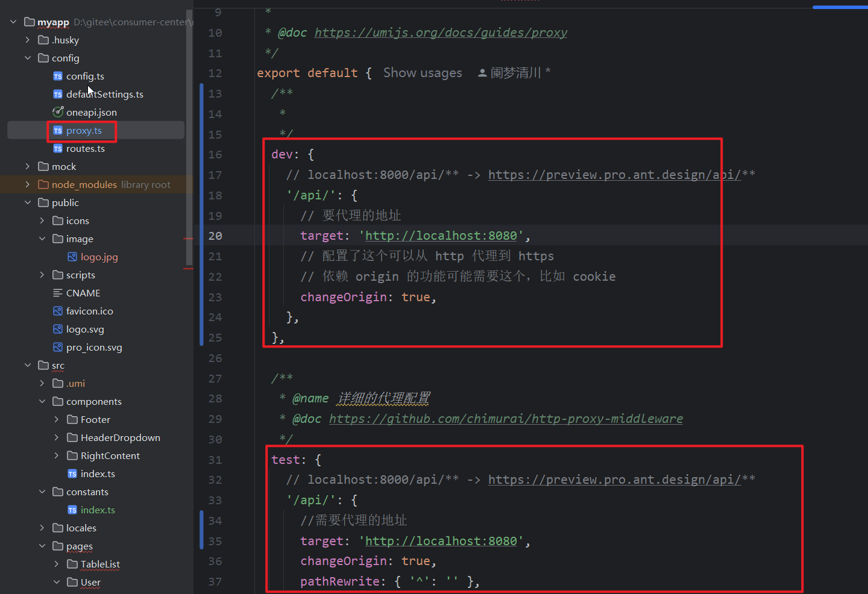Click the public folder icon
This screenshot has width=868, height=594.
[43, 203]
